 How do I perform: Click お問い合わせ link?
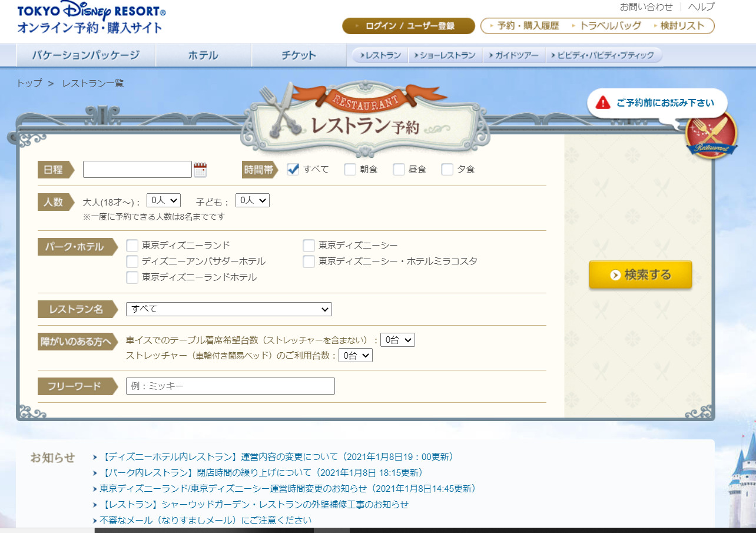click(646, 7)
